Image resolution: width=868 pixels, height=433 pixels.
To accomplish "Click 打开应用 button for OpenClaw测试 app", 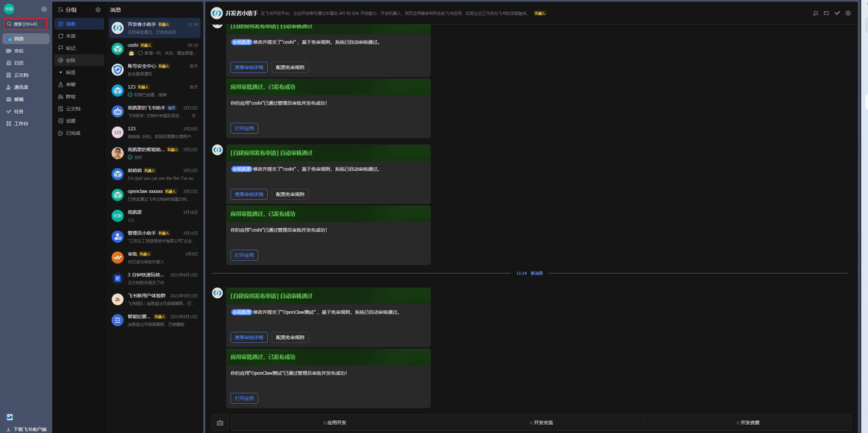I will pyautogui.click(x=244, y=398).
